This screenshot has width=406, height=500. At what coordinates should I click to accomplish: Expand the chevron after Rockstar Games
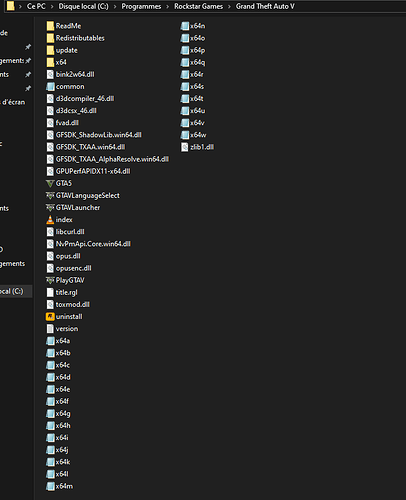click(x=229, y=7)
